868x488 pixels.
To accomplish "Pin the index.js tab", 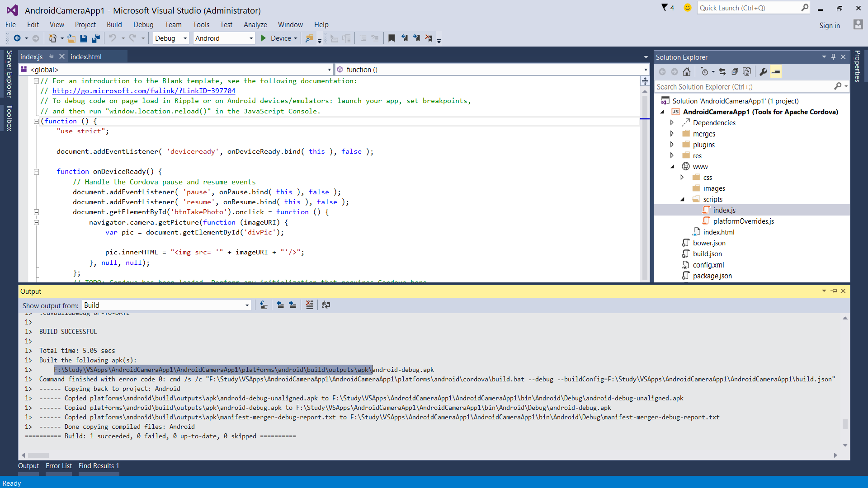I will (51, 56).
